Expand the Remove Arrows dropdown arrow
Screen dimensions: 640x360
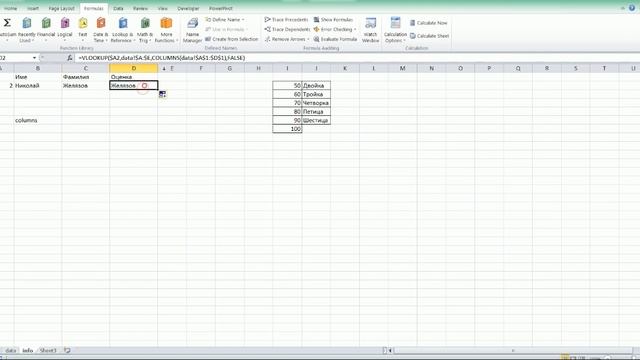coord(309,39)
